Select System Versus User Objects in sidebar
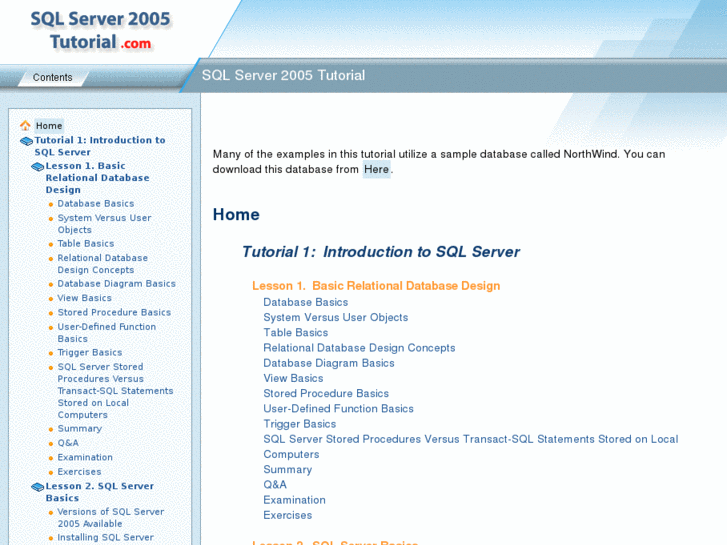Image resolution: width=727 pixels, height=545 pixels. coord(104,224)
